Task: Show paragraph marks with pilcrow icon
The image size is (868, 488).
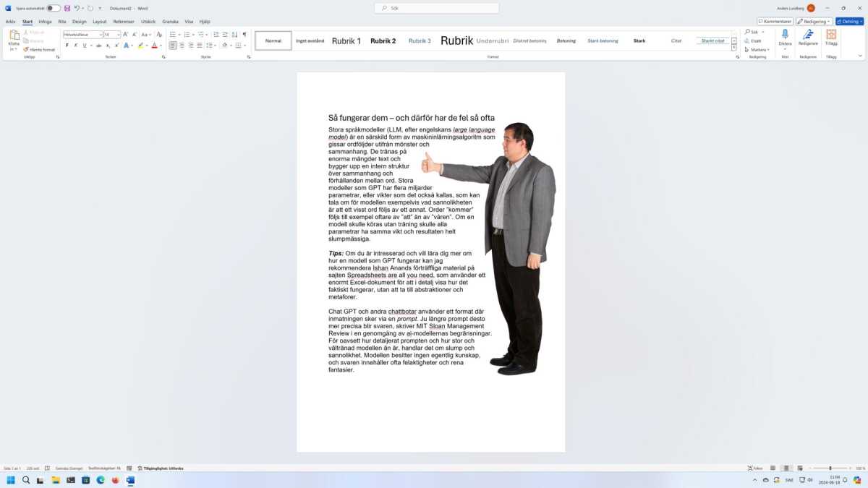Action: point(244,35)
